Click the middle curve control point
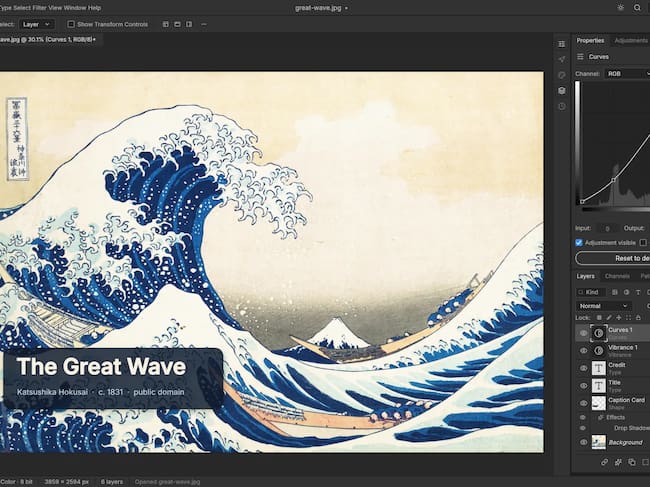 (x=614, y=180)
